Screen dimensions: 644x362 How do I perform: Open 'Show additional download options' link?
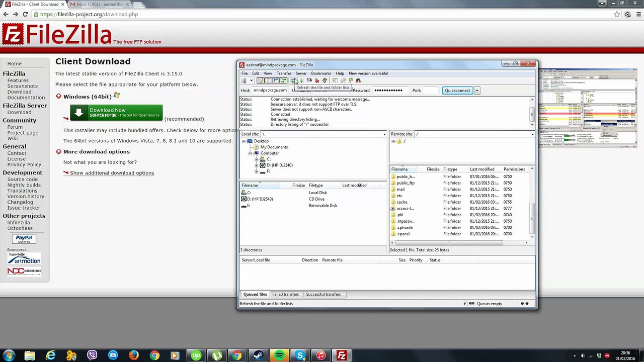[112, 173]
